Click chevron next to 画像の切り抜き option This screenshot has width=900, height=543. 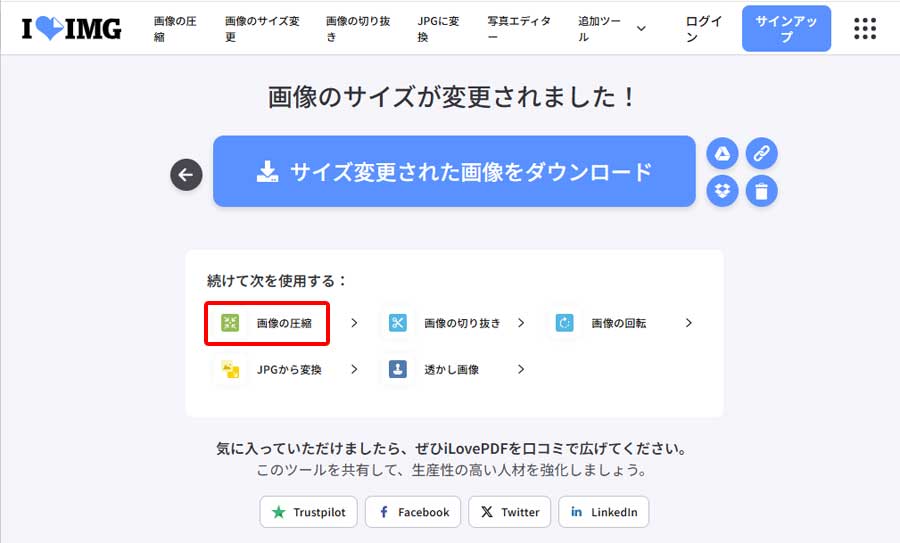click(521, 323)
